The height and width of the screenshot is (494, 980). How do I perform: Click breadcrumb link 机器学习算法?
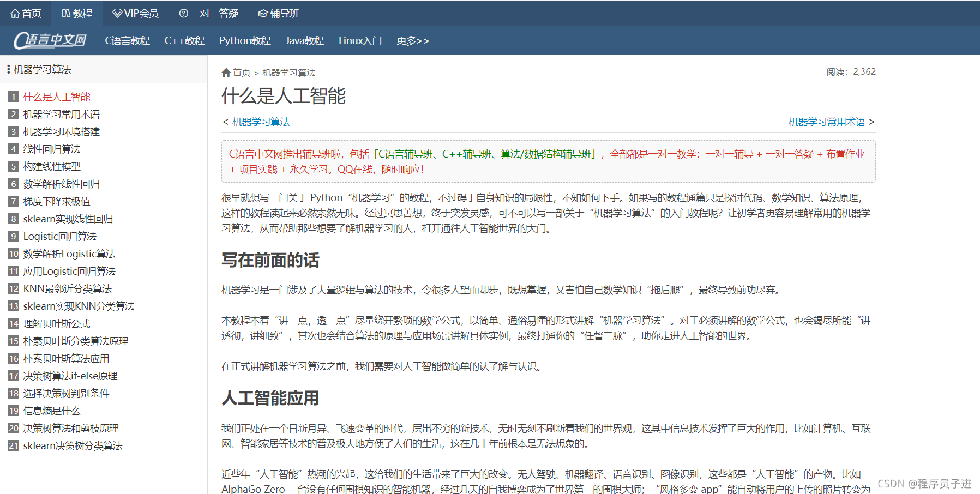tap(289, 73)
